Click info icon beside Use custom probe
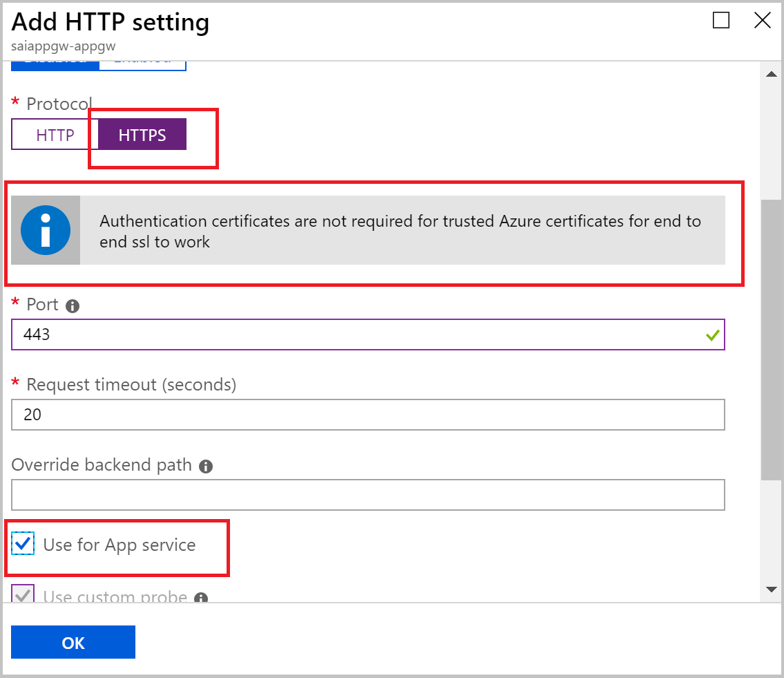Image resolution: width=784 pixels, height=678 pixels. (x=201, y=598)
